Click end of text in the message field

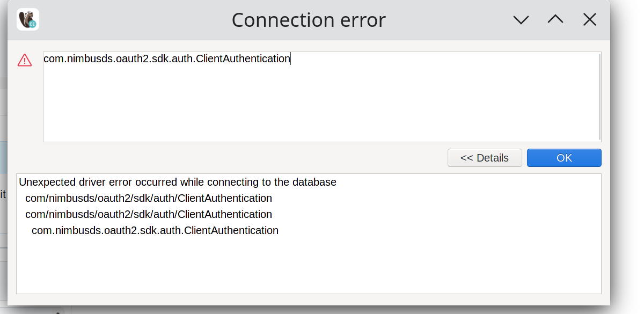coord(290,59)
